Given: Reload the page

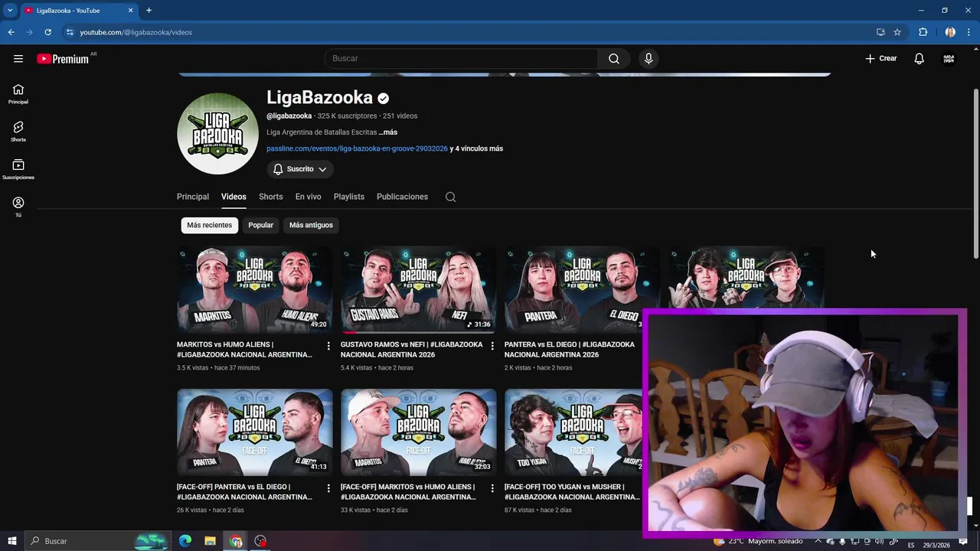Looking at the screenshot, I should [47, 32].
